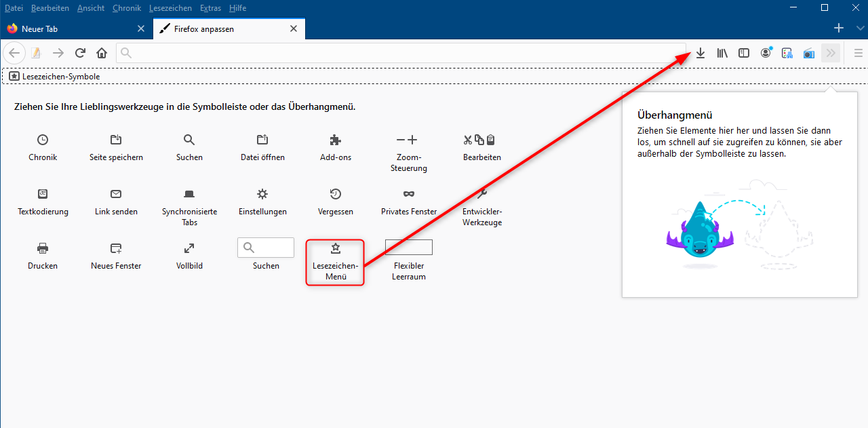Click the Entwickler-Werkzeuge wrench icon
This screenshot has width=868, height=428.
[482, 194]
